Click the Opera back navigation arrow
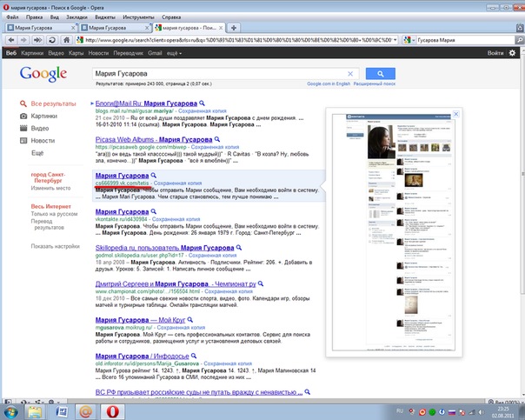Screen dimensions: 525x420 tap(11, 40)
